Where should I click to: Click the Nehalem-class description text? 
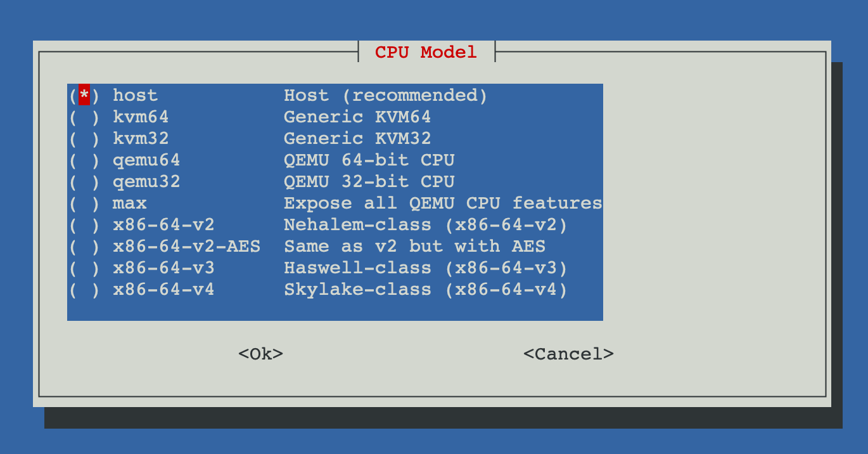[x=426, y=225]
